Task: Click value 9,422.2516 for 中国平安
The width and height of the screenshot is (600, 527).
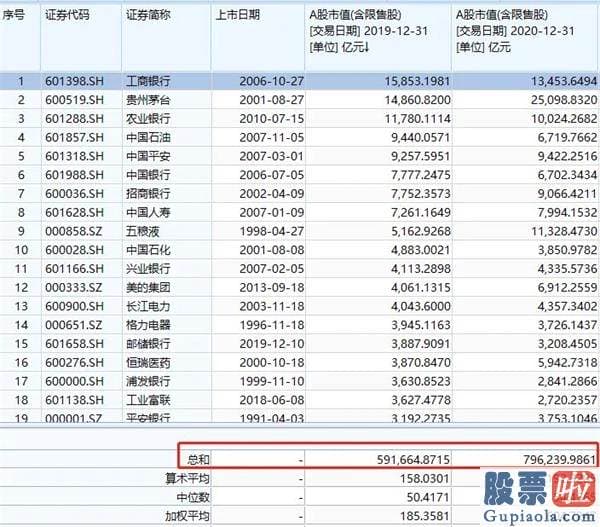Action: click(x=567, y=156)
